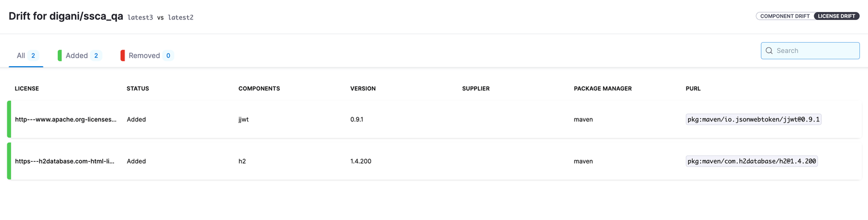
Task: Click the jjwt purl tag
Action: click(754, 120)
